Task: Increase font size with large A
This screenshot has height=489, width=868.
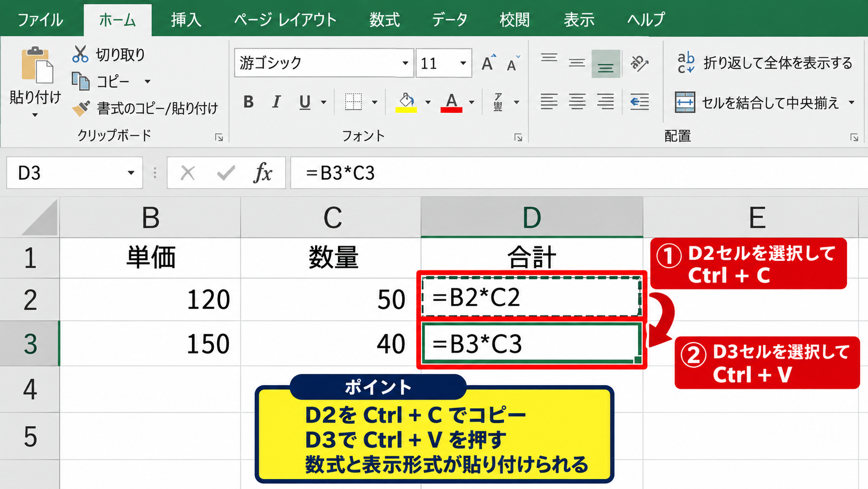Action: tap(488, 63)
